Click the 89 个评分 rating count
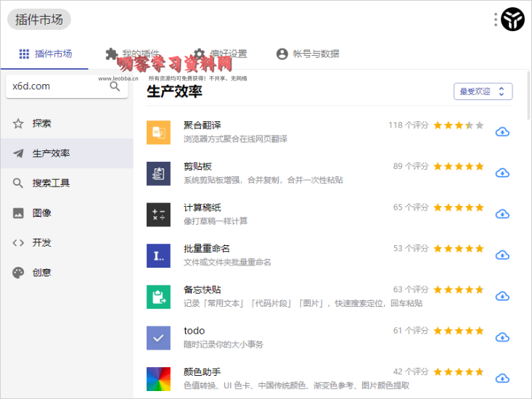 pyautogui.click(x=411, y=166)
